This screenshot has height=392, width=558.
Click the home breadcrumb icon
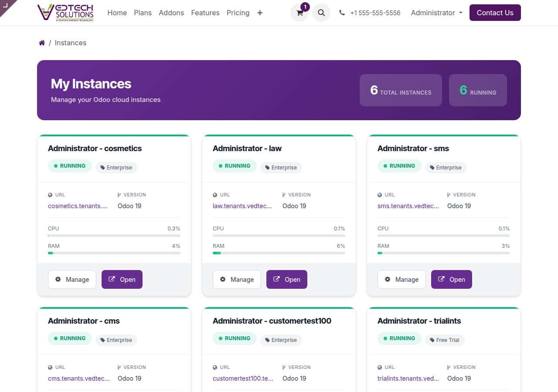pyautogui.click(x=42, y=42)
